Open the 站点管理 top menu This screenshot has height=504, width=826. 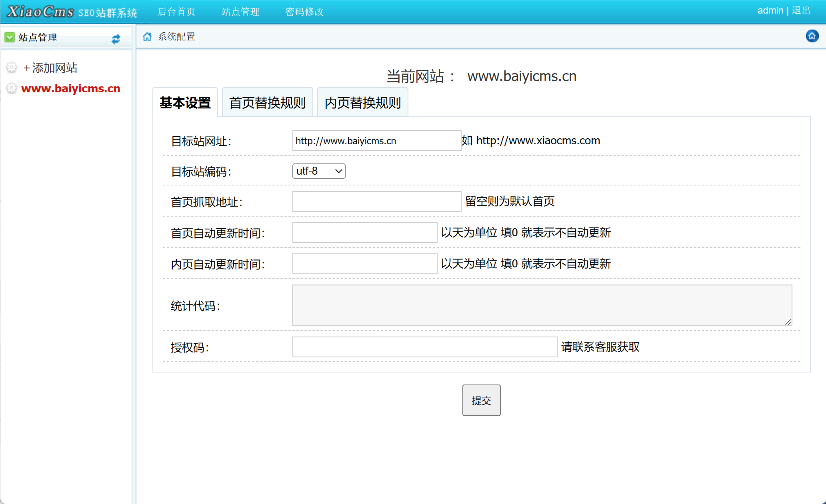point(240,12)
